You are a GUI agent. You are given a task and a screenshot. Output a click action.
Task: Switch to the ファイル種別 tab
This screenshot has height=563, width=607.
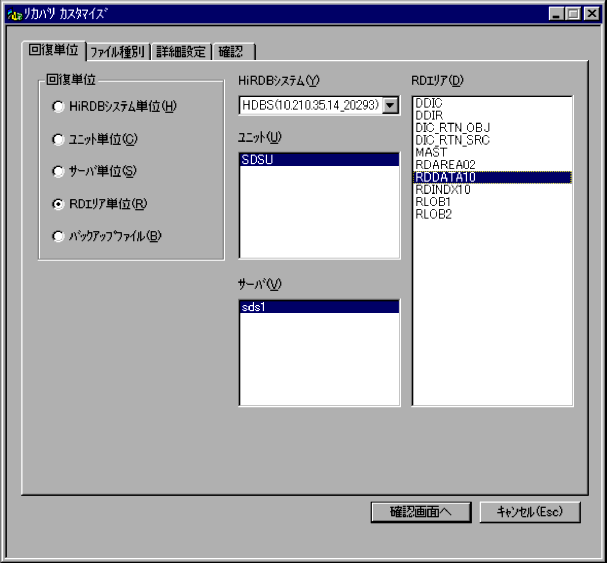pyautogui.click(x=118, y=51)
